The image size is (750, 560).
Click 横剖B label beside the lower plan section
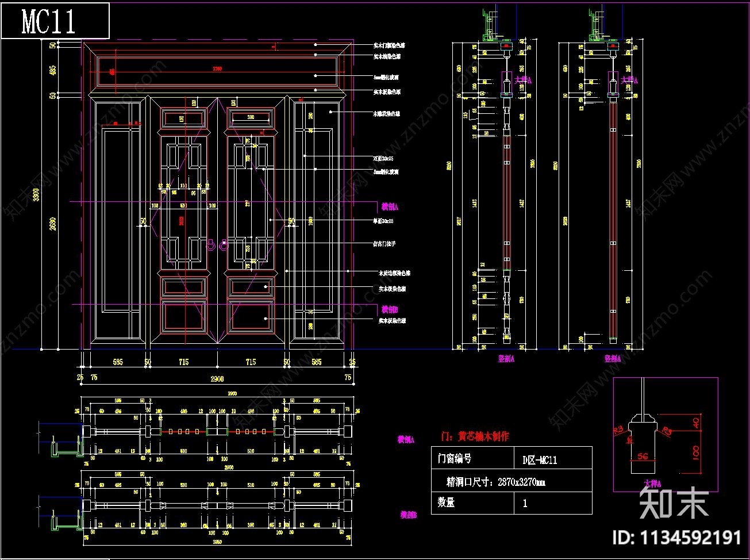click(x=408, y=515)
